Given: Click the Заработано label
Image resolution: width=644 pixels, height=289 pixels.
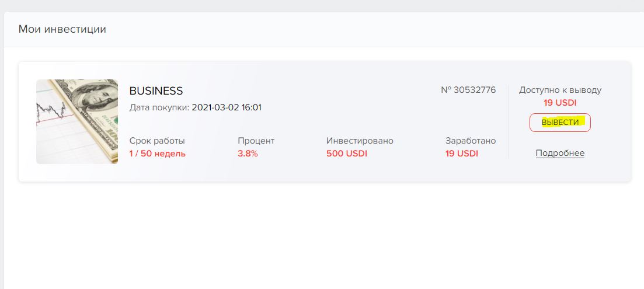Looking at the screenshot, I should tap(470, 141).
